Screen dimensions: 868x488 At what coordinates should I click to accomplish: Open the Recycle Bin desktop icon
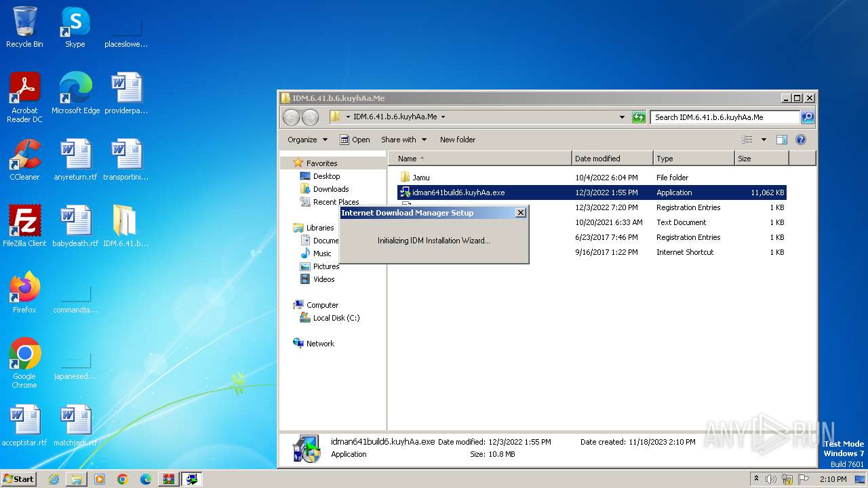click(24, 27)
